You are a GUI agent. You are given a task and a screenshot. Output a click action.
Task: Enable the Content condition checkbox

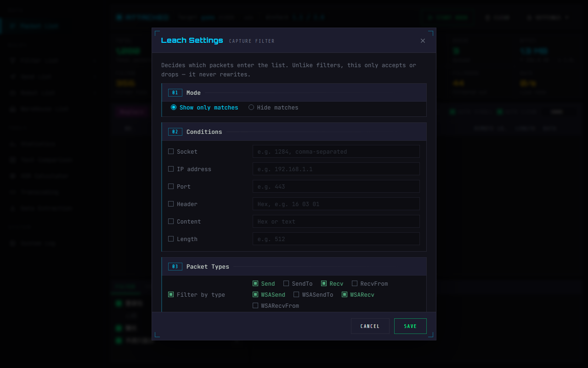click(x=171, y=221)
